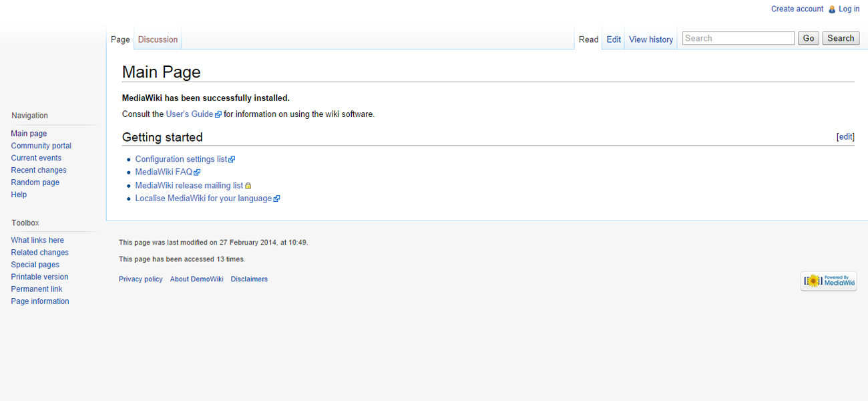Open the Create account link

(x=797, y=9)
